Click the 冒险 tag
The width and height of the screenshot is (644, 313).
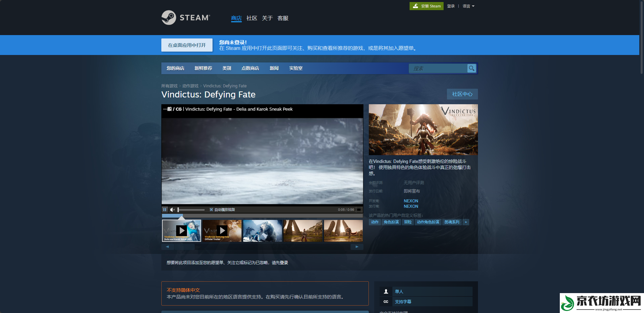point(408,222)
